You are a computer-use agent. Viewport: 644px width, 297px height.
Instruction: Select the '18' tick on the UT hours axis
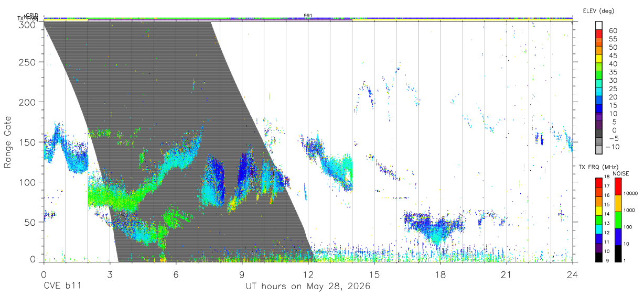click(x=441, y=274)
